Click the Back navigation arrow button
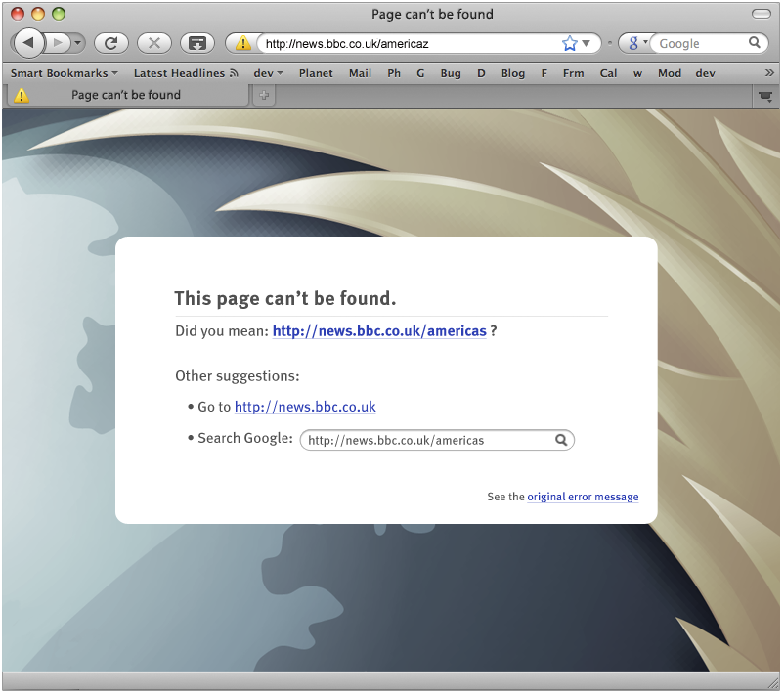This screenshot has height=694, width=784. [x=28, y=43]
